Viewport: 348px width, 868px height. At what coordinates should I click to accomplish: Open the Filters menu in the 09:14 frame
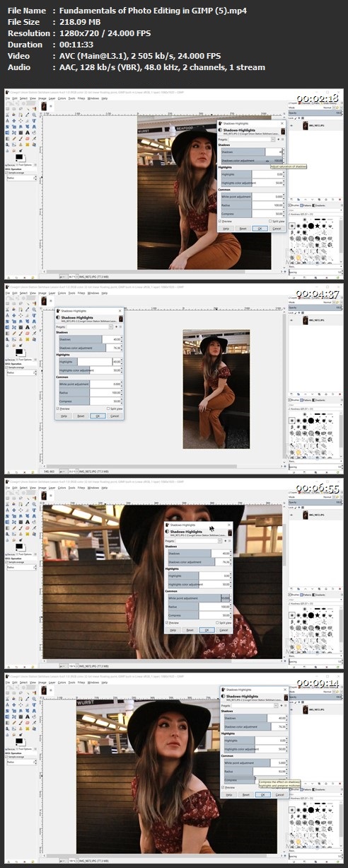[81, 684]
